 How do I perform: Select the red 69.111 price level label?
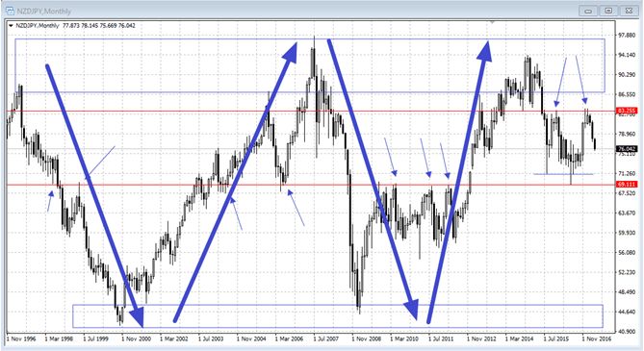click(627, 185)
